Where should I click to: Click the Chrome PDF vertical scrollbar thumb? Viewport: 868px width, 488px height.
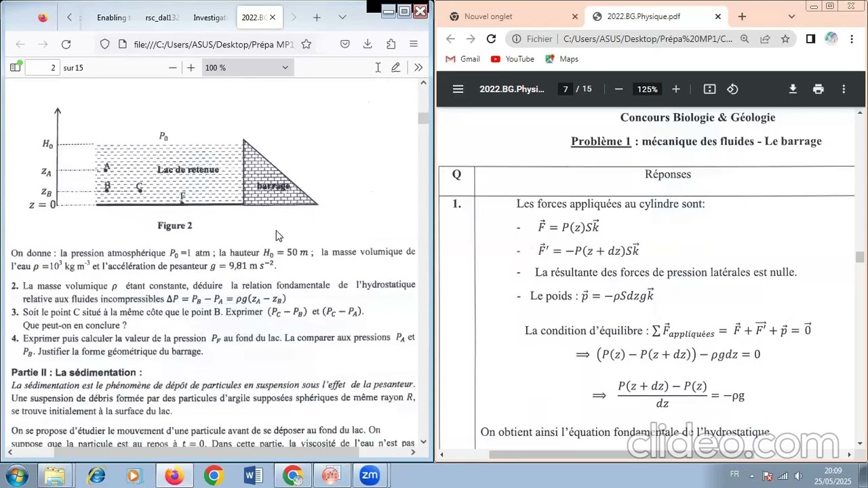860,257
